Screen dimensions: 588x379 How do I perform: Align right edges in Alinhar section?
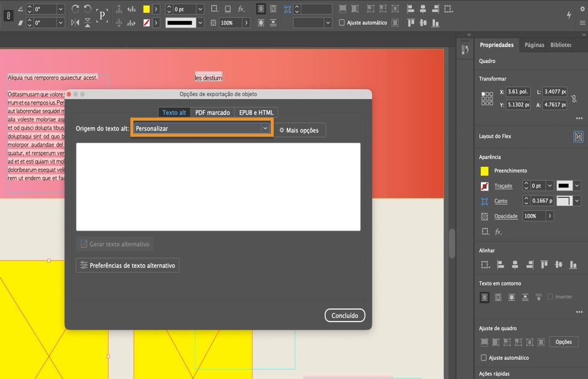(529, 265)
